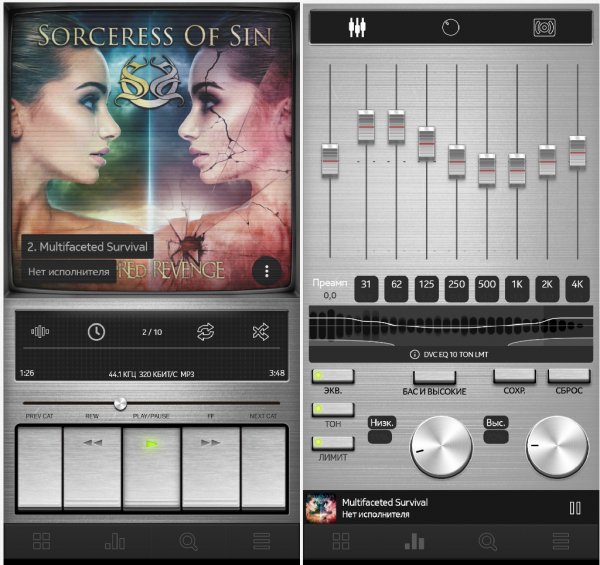This screenshot has height=565, width=600.
Task: Open the track options three-dot menu
Action: (x=267, y=271)
